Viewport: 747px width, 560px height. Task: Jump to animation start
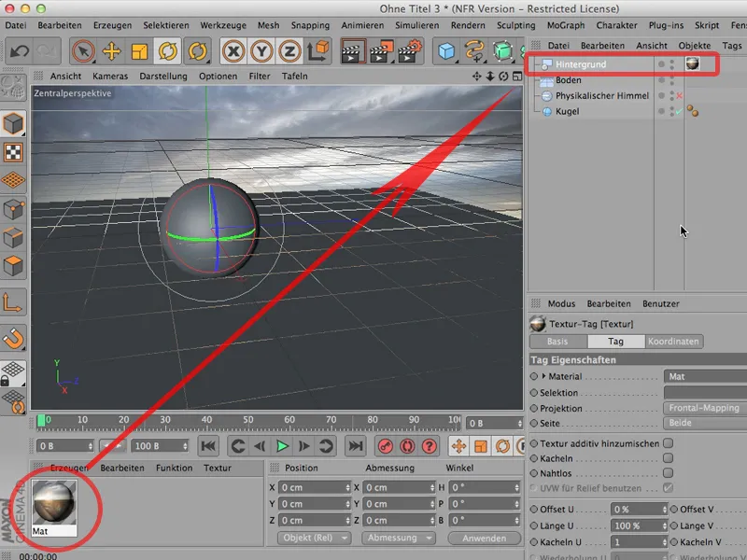[x=208, y=446]
